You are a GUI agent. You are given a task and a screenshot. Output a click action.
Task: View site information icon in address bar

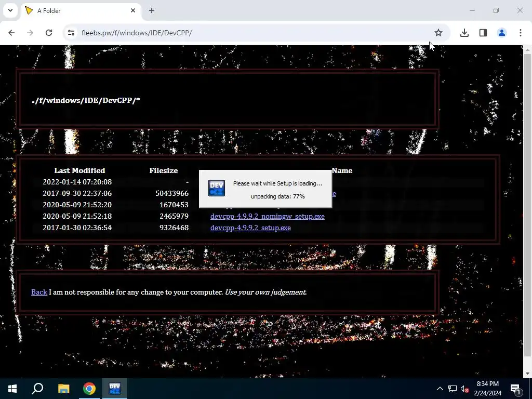click(71, 33)
